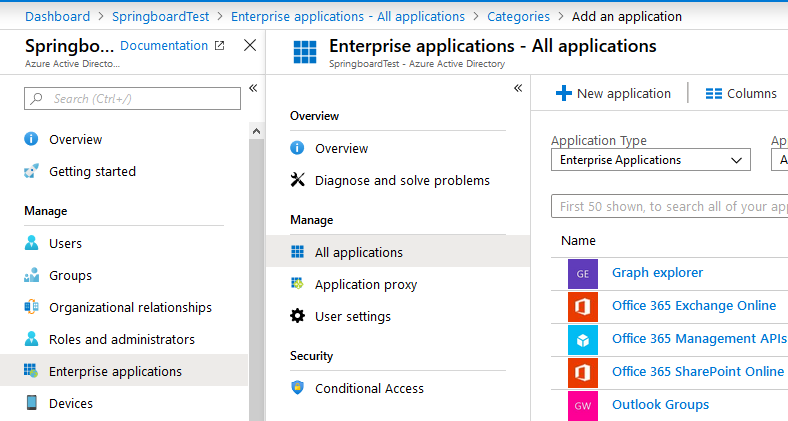Viewport: 788px width, 421px height.
Task: Focus the Search (Ctrl+/) field
Action: (132, 98)
